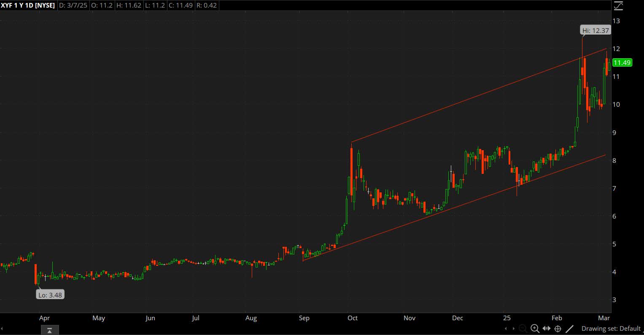
Task: Select the XYF ticker label
Action: 7,5
